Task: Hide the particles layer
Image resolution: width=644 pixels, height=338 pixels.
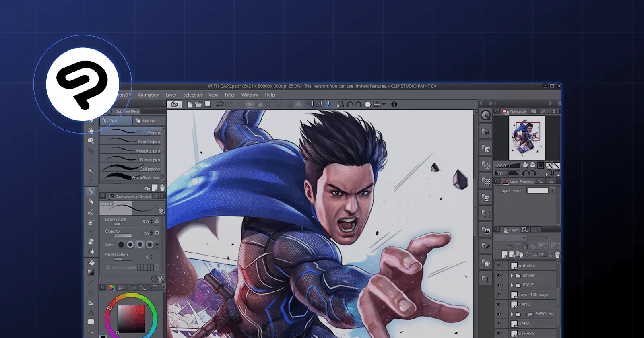Action: (x=498, y=266)
